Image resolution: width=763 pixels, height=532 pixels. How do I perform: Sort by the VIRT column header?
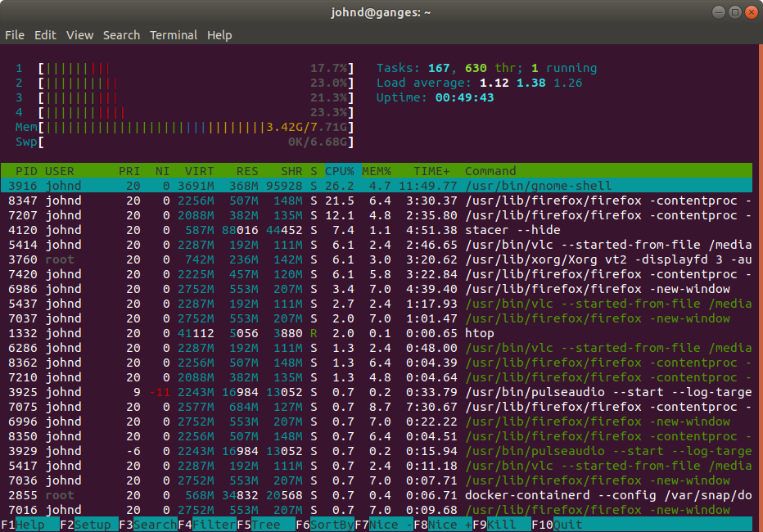200,171
